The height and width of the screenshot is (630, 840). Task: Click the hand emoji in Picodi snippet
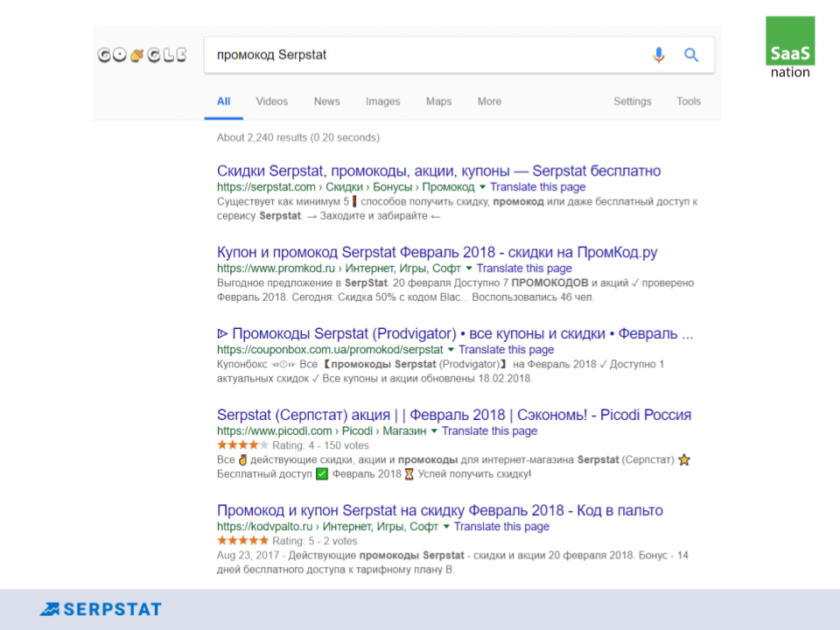(242, 459)
